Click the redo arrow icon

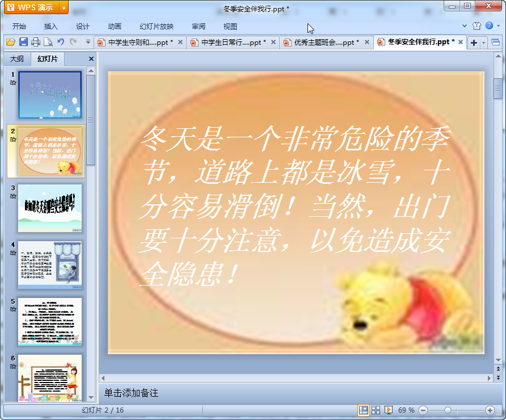coord(73,42)
